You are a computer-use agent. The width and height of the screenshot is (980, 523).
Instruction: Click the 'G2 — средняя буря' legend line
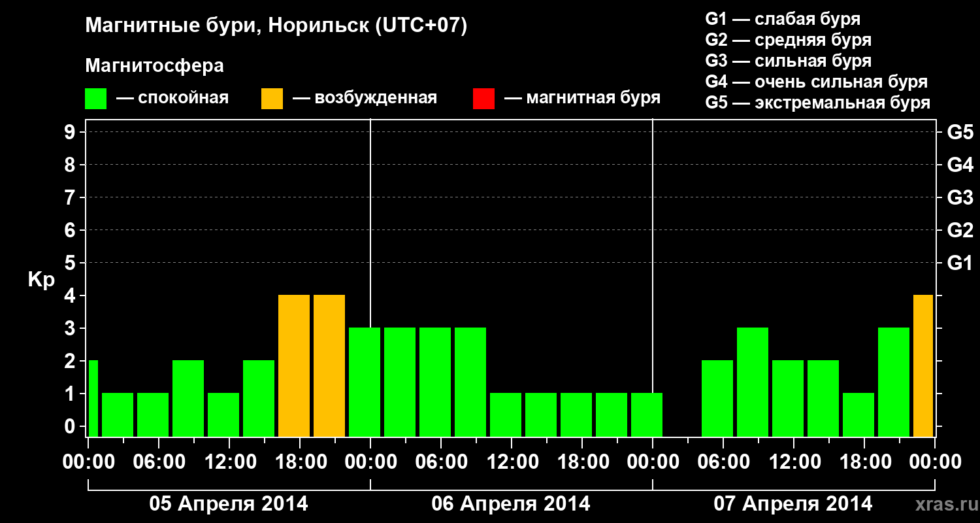point(788,40)
